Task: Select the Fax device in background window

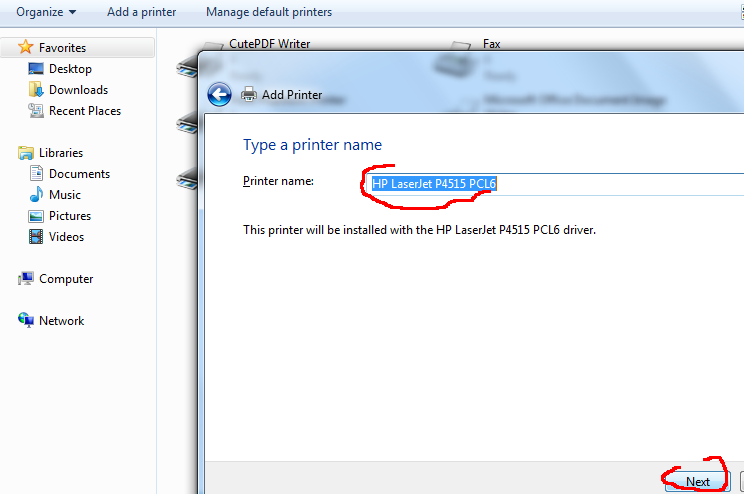Action: tap(492, 44)
